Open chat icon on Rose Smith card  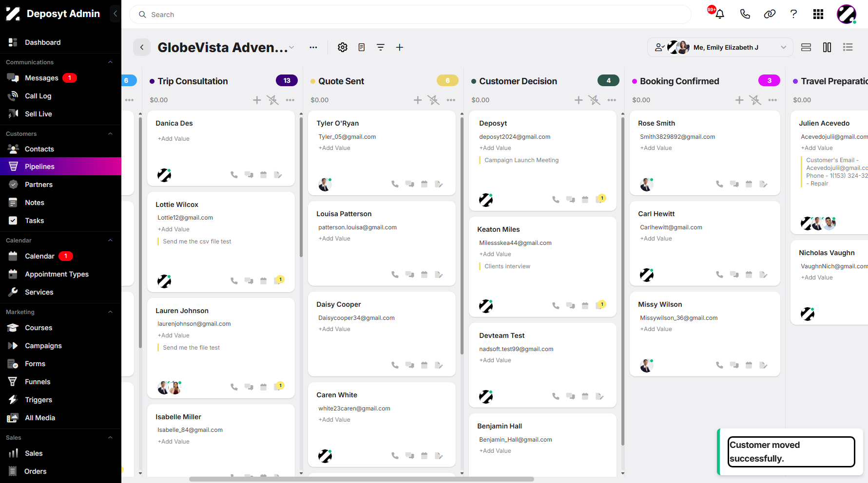point(734,184)
